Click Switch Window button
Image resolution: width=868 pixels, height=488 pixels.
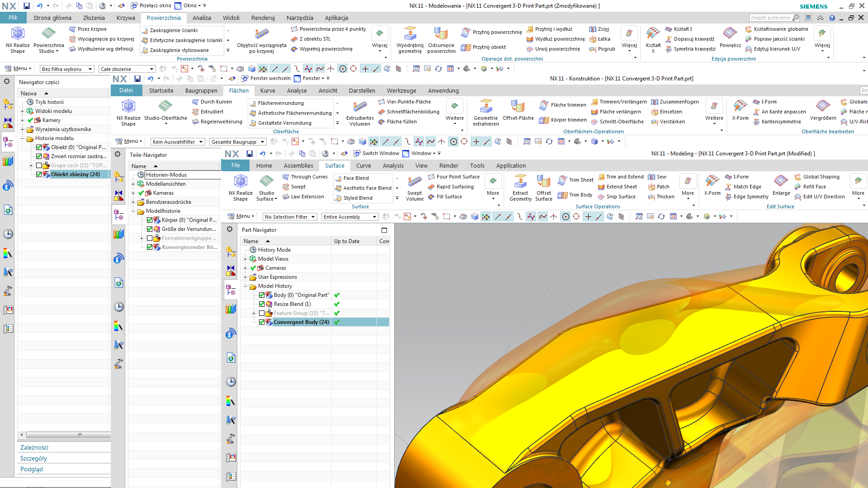tap(376, 153)
